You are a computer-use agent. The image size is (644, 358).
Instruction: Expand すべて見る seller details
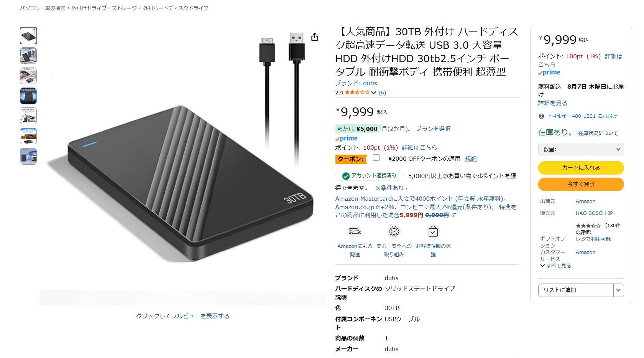point(555,266)
